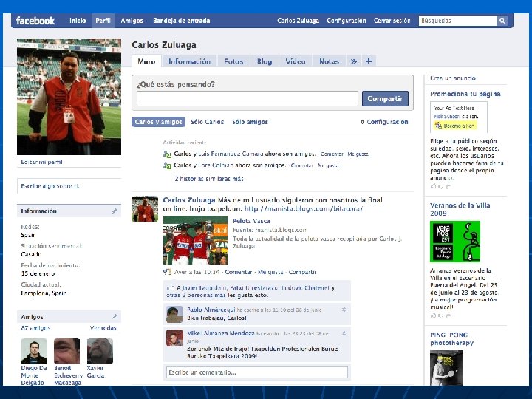Screen dimensions: 532x399
Task: Click the search magnifier icon
Action: click(x=502, y=21)
